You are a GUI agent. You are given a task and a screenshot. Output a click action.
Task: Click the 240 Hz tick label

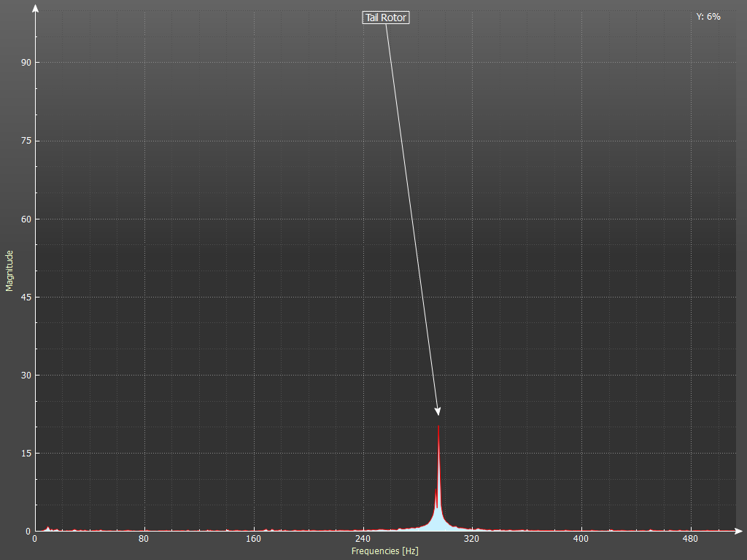pyautogui.click(x=363, y=540)
